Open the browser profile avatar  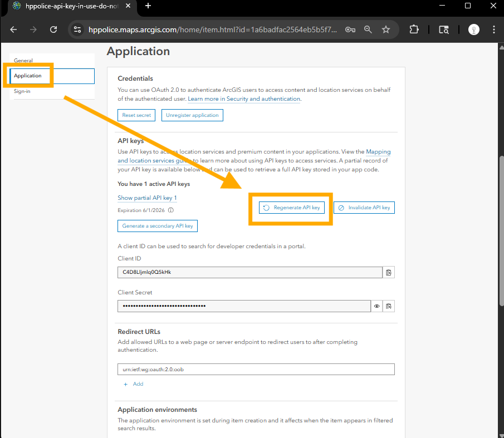click(474, 29)
